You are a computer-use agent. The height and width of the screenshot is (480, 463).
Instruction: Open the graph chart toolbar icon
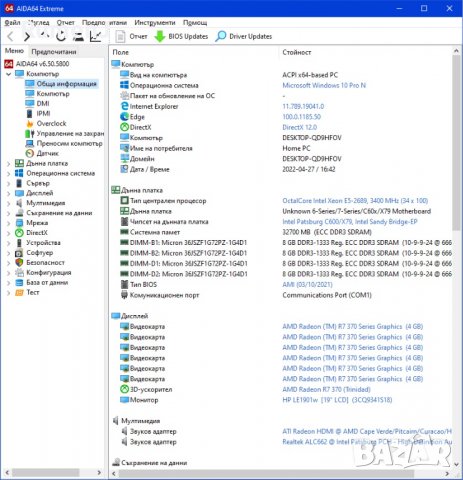click(x=96, y=36)
